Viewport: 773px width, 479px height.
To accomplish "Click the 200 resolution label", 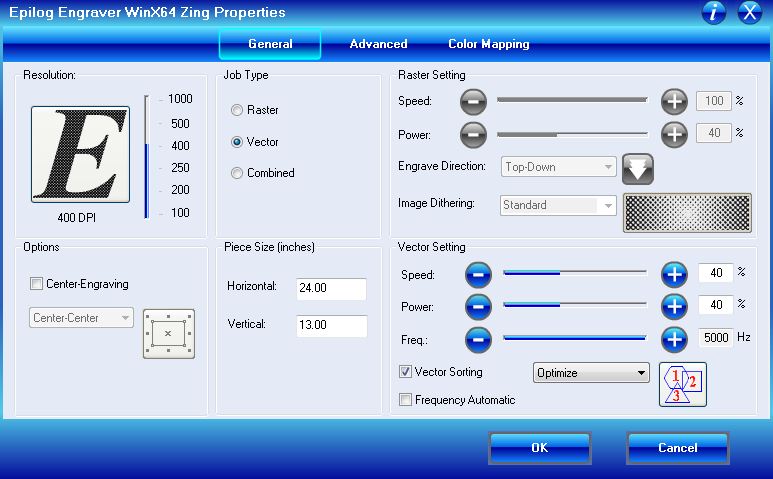I will pos(180,190).
